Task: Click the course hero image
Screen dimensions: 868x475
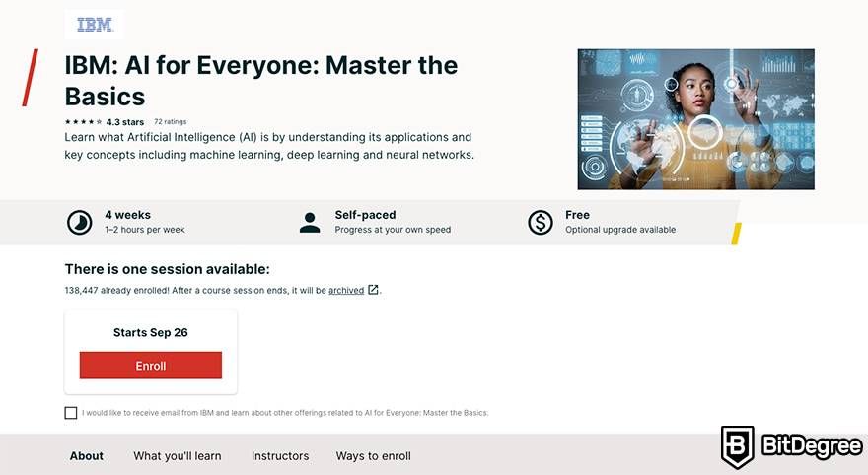Action: click(695, 119)
